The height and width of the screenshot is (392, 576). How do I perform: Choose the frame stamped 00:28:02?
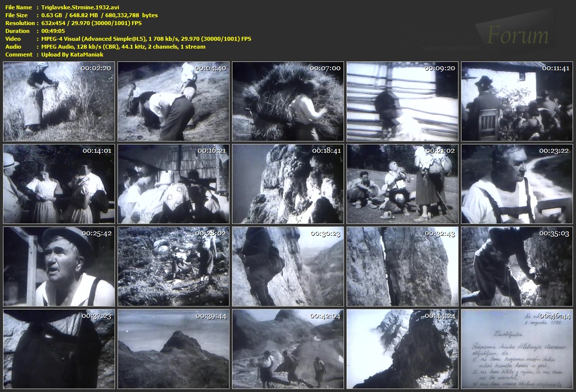tap(173, 266)
